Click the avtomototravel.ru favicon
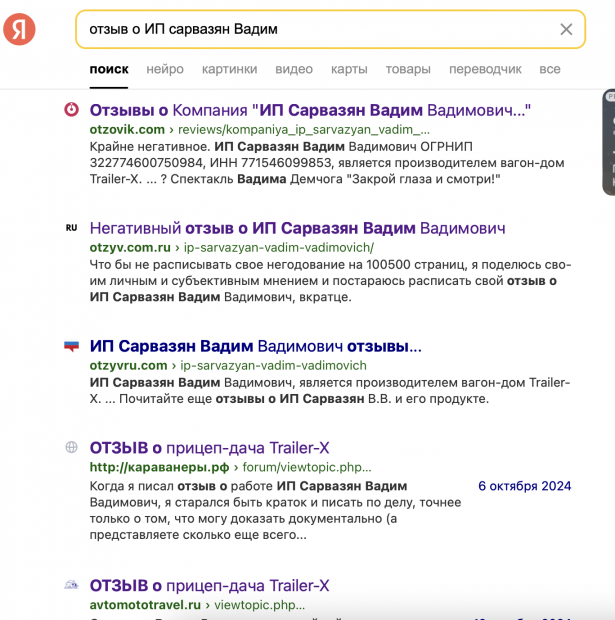 coord(71,585)
